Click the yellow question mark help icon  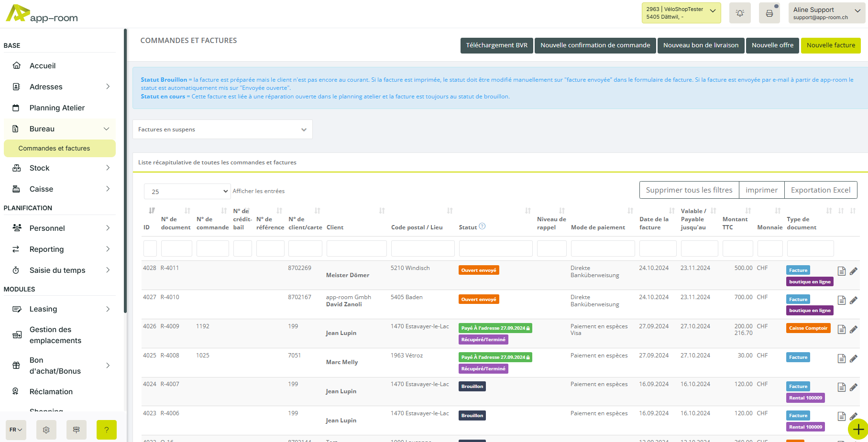[106, 430]
